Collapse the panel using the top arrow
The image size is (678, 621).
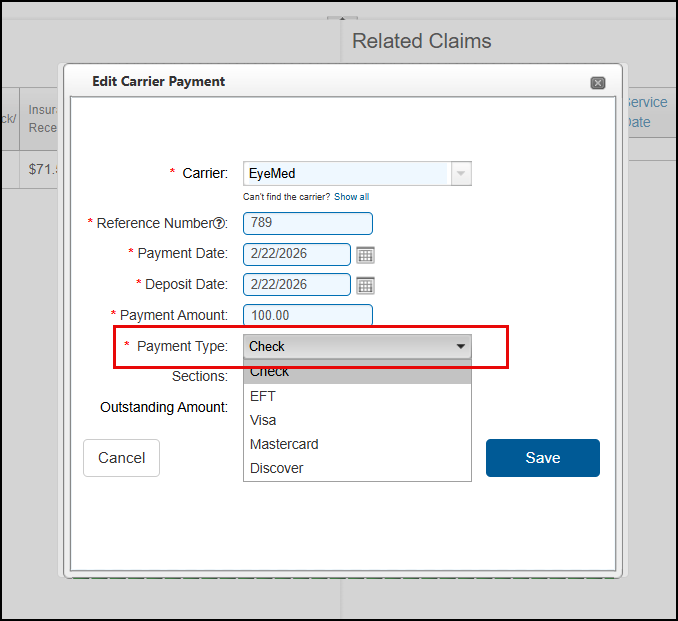coord(341,19)
